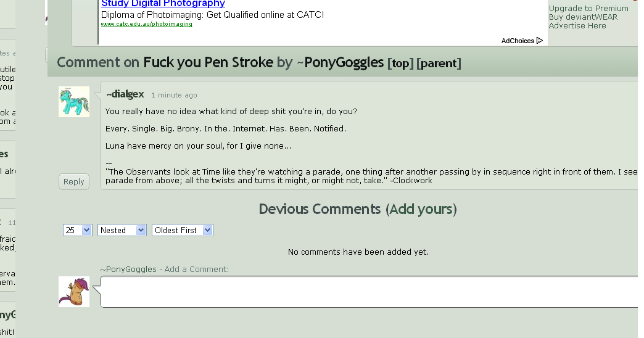Go to the [parent] comment link
This screenshot has width=644, height=338.
coord(439,63)
